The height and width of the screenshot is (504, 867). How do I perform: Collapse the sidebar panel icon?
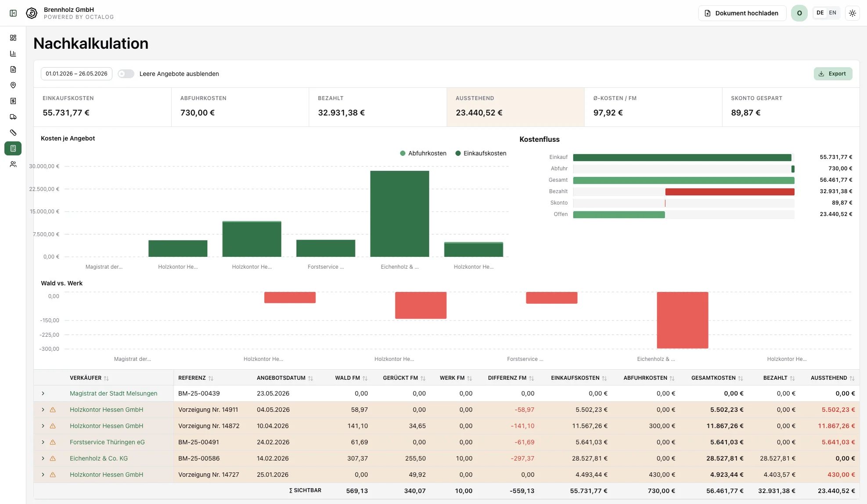pos(13,13)
